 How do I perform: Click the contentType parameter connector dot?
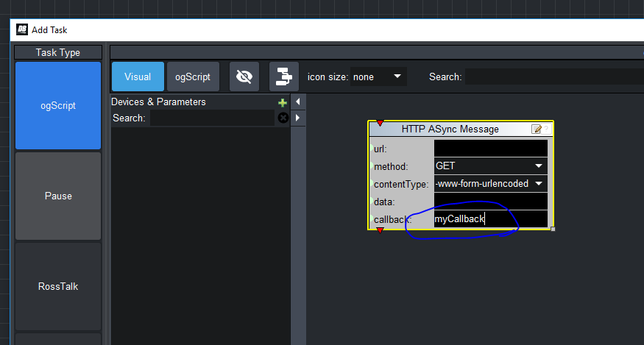pos(371,182)
